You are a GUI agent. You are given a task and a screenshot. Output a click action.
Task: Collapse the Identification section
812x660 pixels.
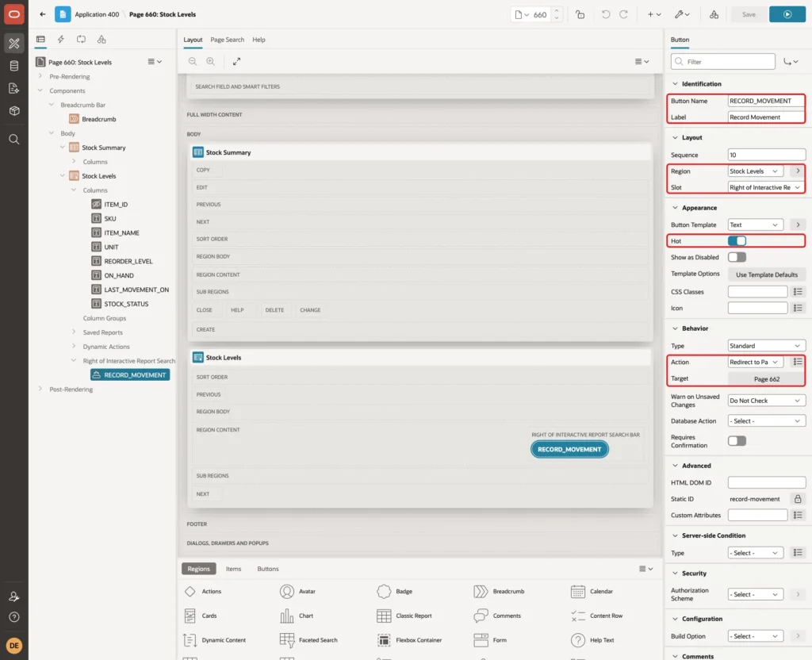coord(675,84)
